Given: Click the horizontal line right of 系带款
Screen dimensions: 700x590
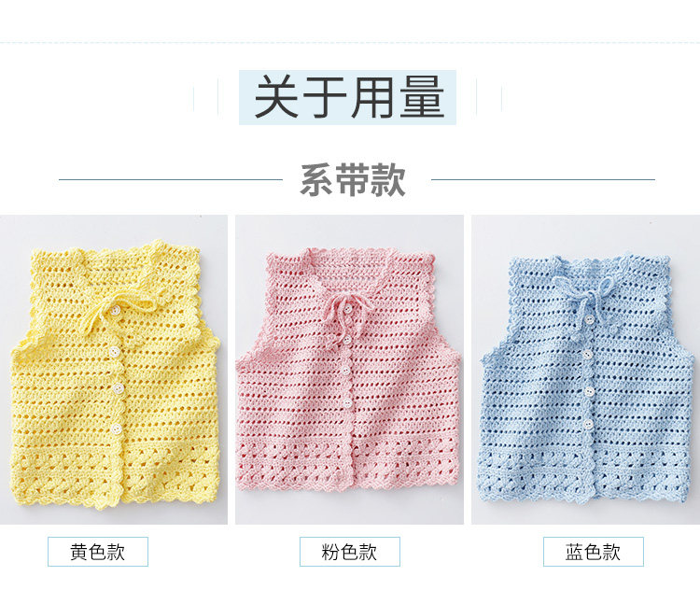Looking at the screenshot, I should tap(543, 179).
